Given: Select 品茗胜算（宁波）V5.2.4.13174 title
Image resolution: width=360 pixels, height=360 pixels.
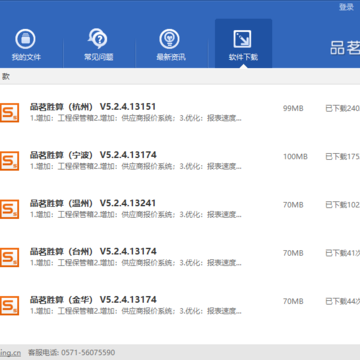Looking at the screenshot, I should pyautogui.click(x=93, y=155).
